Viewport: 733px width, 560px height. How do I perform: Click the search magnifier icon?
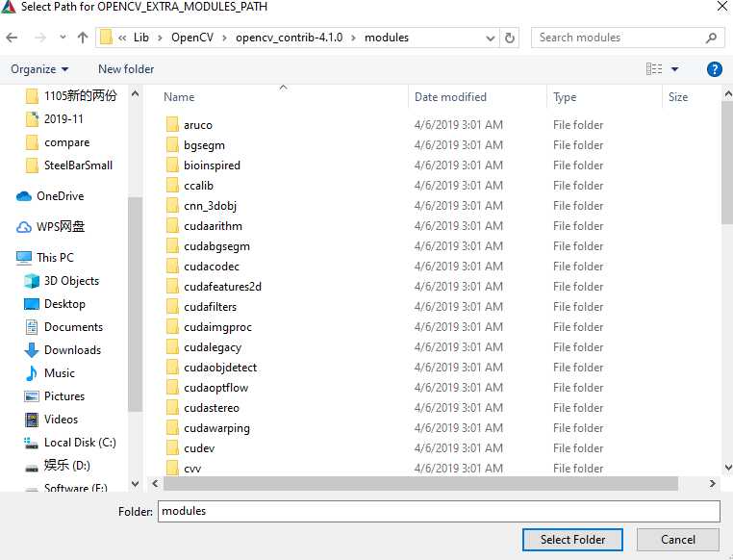point(711,38)
